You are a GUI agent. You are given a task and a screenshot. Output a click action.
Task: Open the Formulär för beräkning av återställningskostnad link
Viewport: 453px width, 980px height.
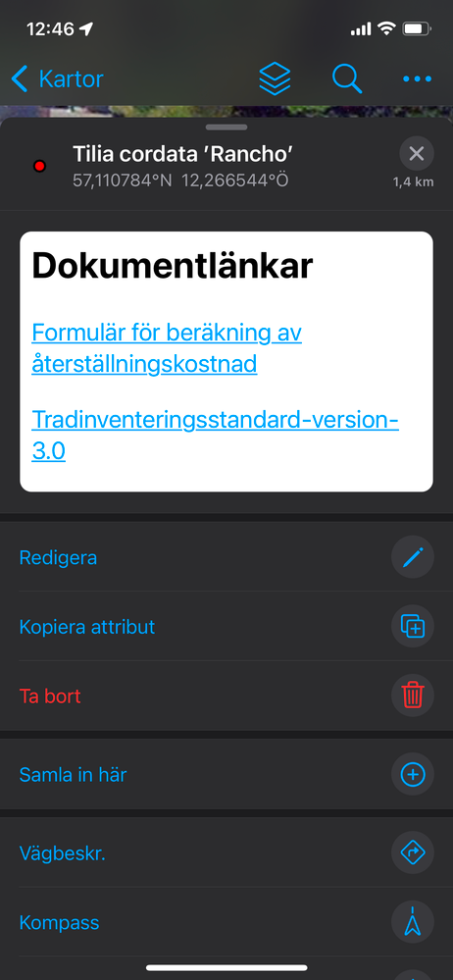click(167, 348)
